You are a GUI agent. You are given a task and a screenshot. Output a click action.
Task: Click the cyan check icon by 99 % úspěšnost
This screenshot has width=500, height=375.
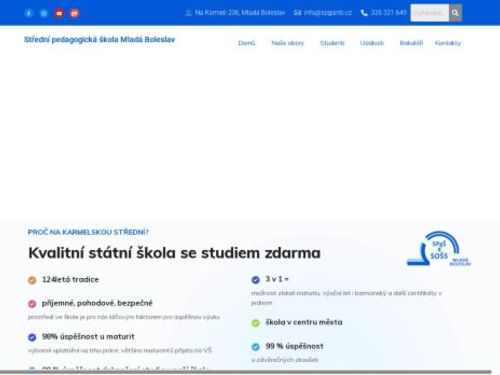point(256,347)
